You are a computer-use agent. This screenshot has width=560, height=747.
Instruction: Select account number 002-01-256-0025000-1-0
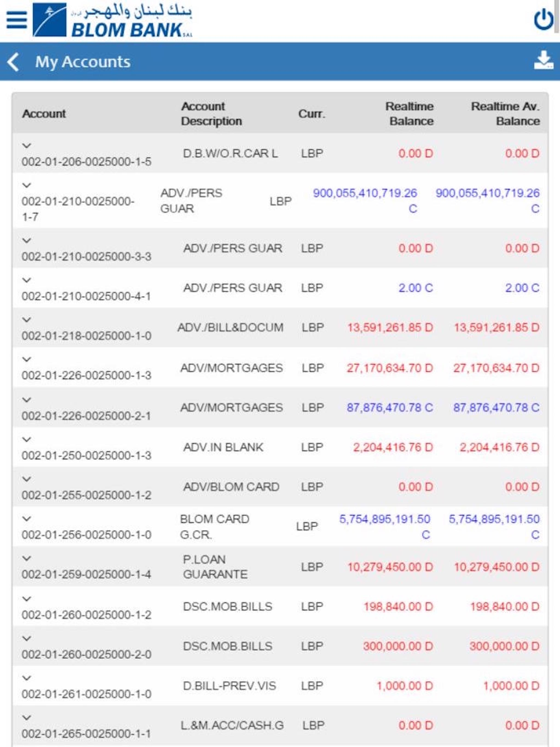86,535
